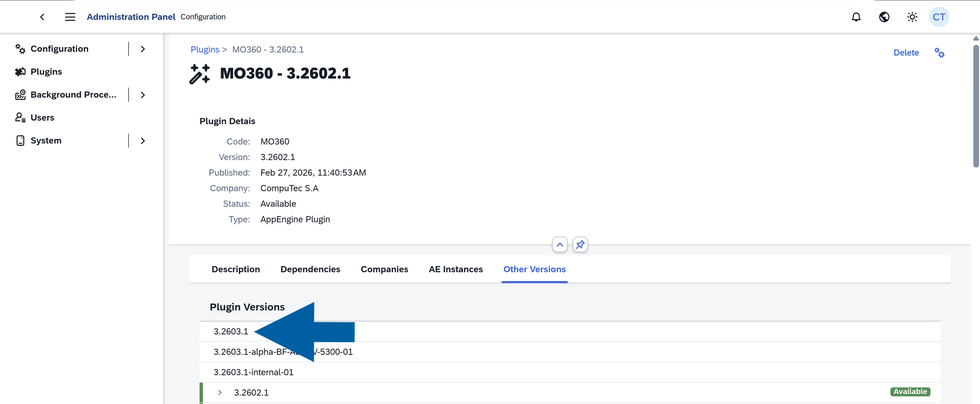
Task: Open plugin settings gear next to Delete
Action: click(939, 53)
